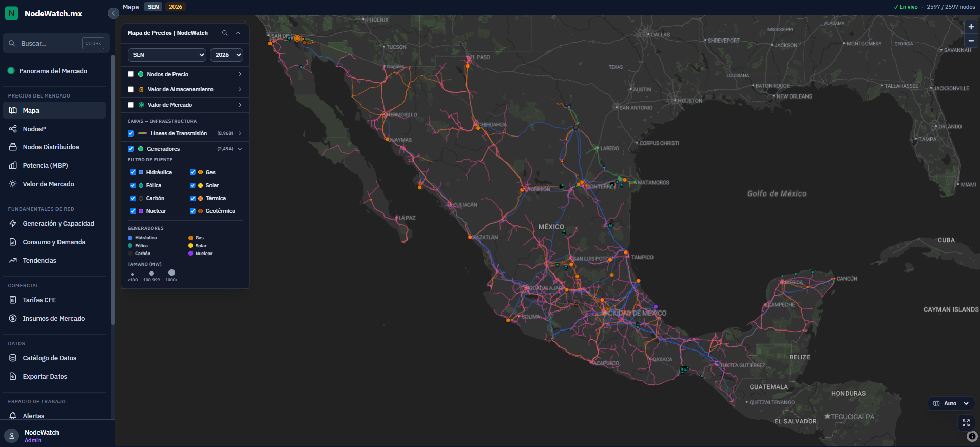
Task: Click the search magnifier in map panel header
Action: 225,33
